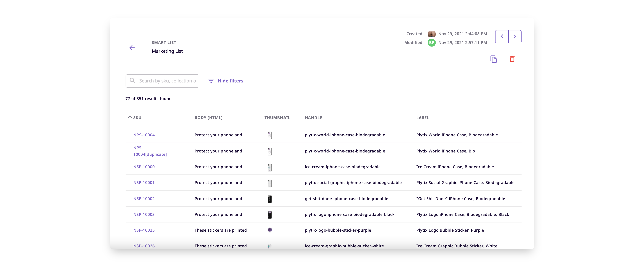Click handle 'plytix-logo-iphone-case-biodegradable-black'

click(350, 214)
